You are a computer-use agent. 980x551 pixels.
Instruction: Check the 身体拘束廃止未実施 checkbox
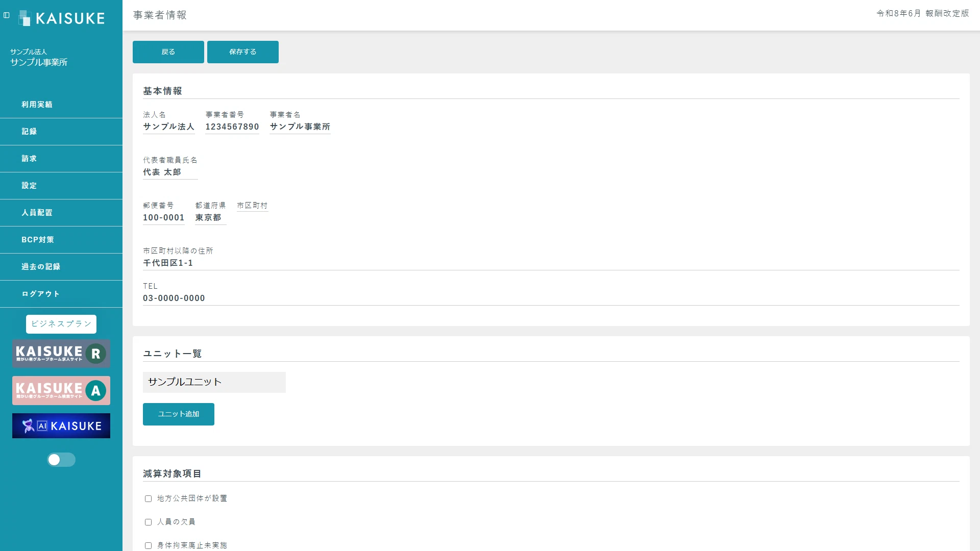tap(148, 545)
